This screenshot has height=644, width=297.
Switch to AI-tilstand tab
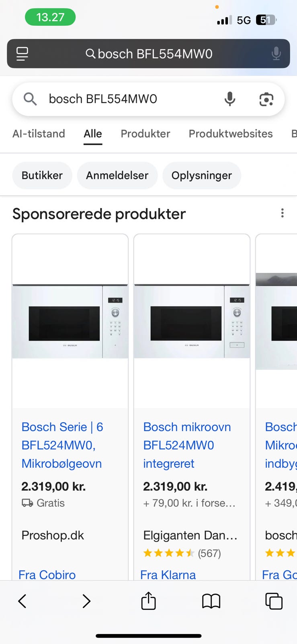[x=39, y=134]
